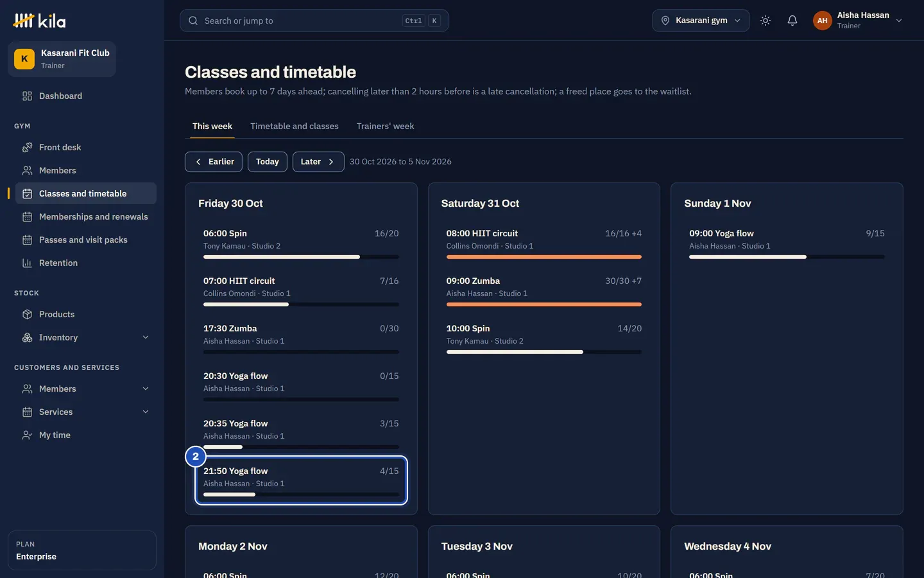
Task: Open the 09:00 Zumba class on Saturday
Action: pos(544,290)
